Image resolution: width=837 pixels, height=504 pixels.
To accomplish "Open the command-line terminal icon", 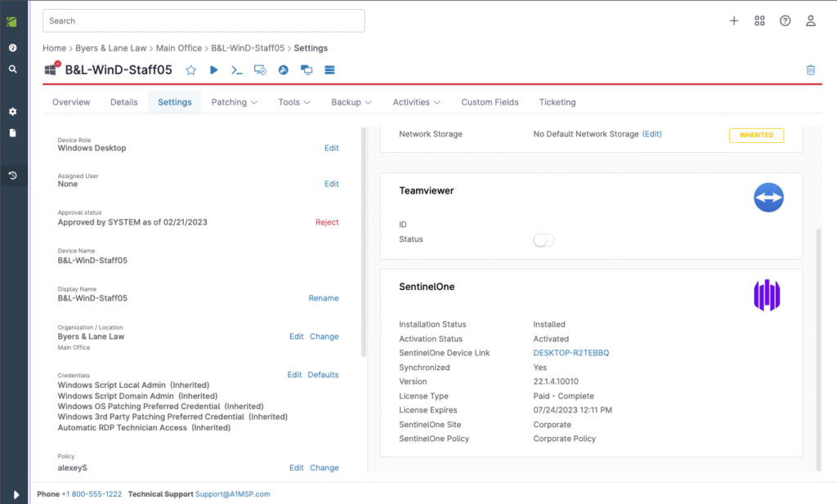I will (x=237, y=70).
